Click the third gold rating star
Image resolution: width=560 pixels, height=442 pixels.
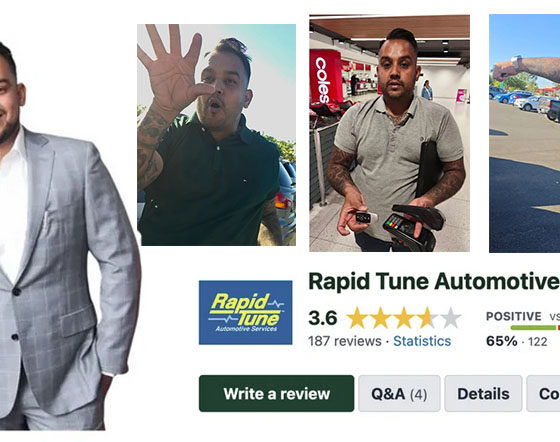[x=403, y=317]
